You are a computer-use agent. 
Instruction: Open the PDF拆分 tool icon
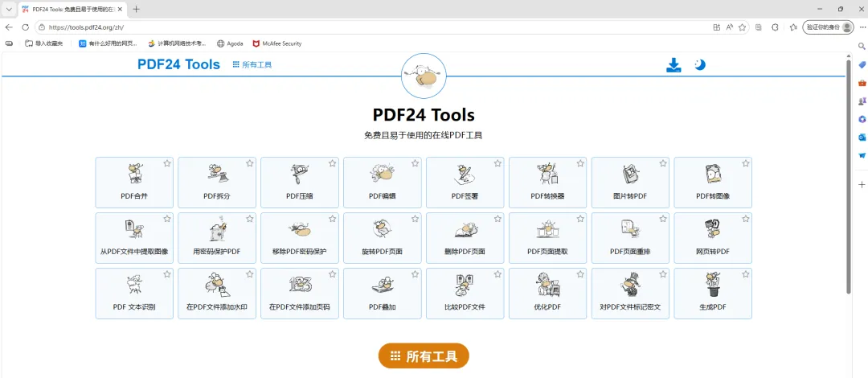tap(217, 174)
